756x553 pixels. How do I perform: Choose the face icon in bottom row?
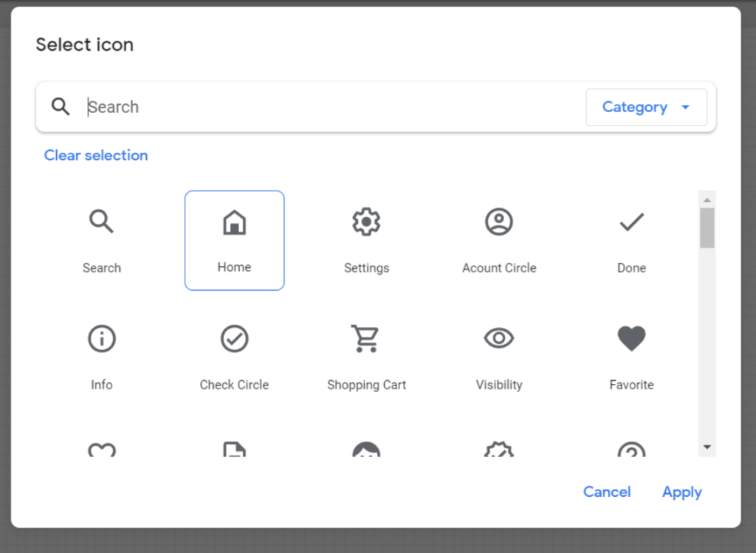click(x=366, y=449)
